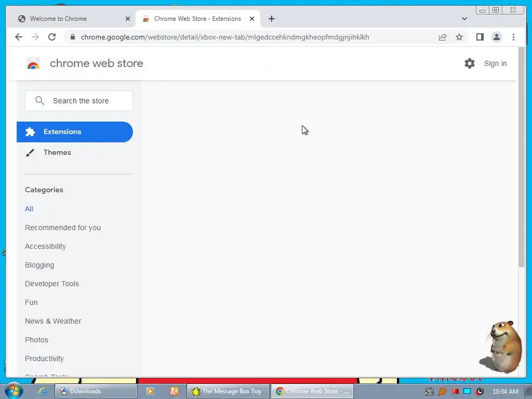This screenshot has height=399, width=532.
Task: Click the red circular tray icon
Action: [x=480, y=392]
